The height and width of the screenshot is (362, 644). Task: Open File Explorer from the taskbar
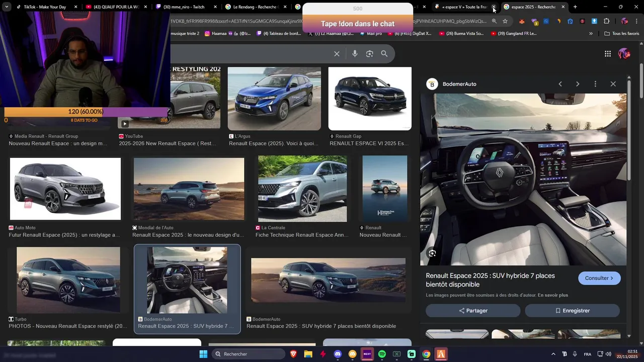click(308, 354)
